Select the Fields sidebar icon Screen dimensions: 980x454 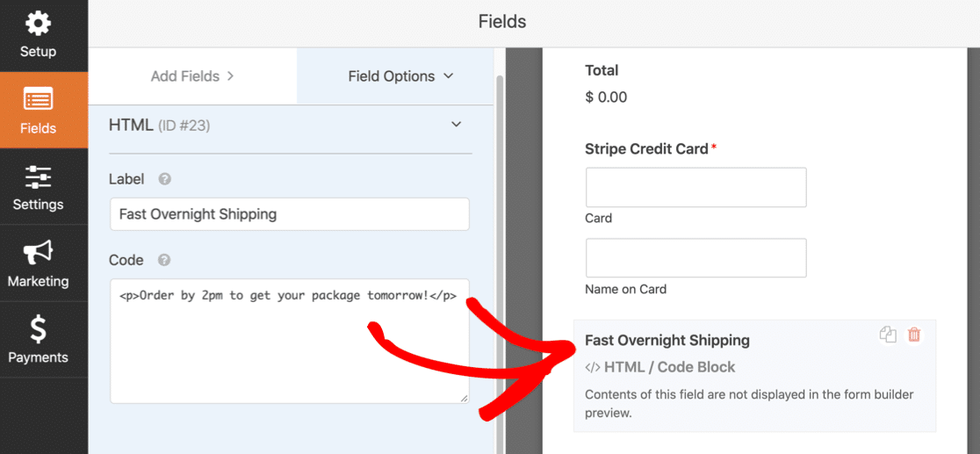coord(38,110)
